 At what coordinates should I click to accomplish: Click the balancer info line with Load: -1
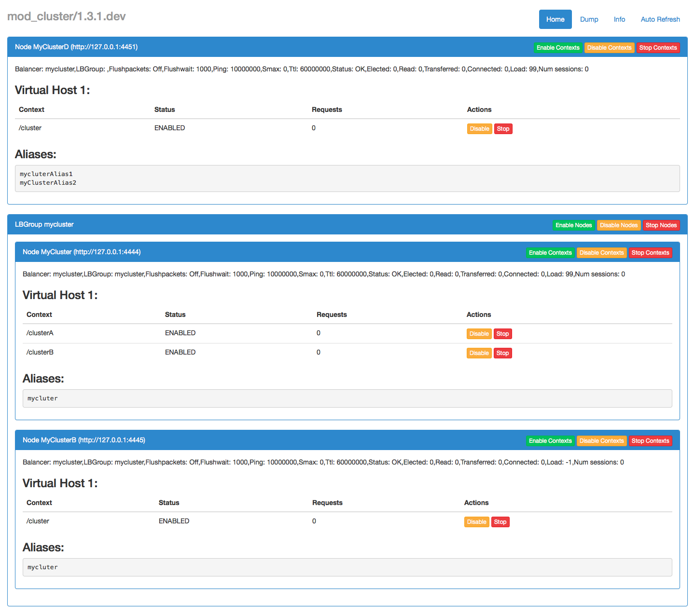[x=323, y=462]
